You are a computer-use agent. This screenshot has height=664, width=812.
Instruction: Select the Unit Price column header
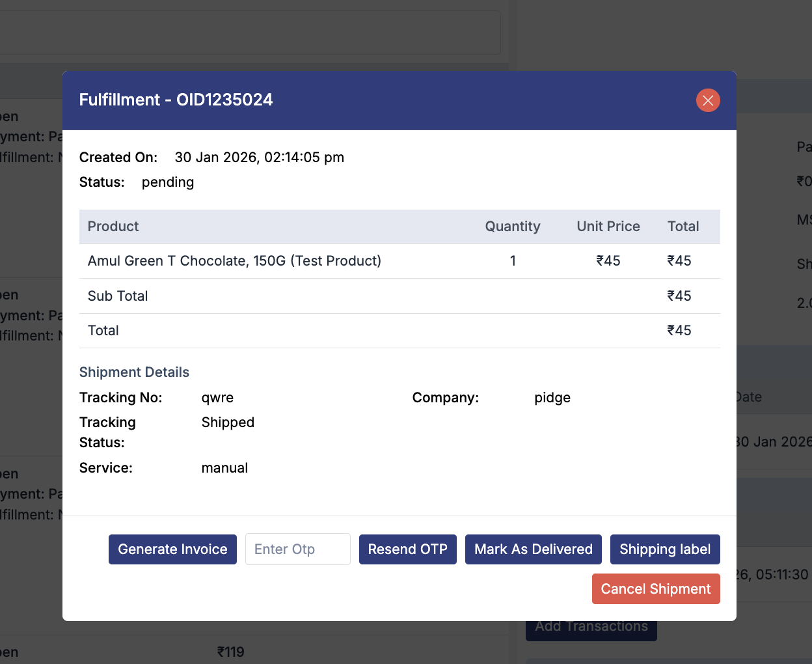608,227
